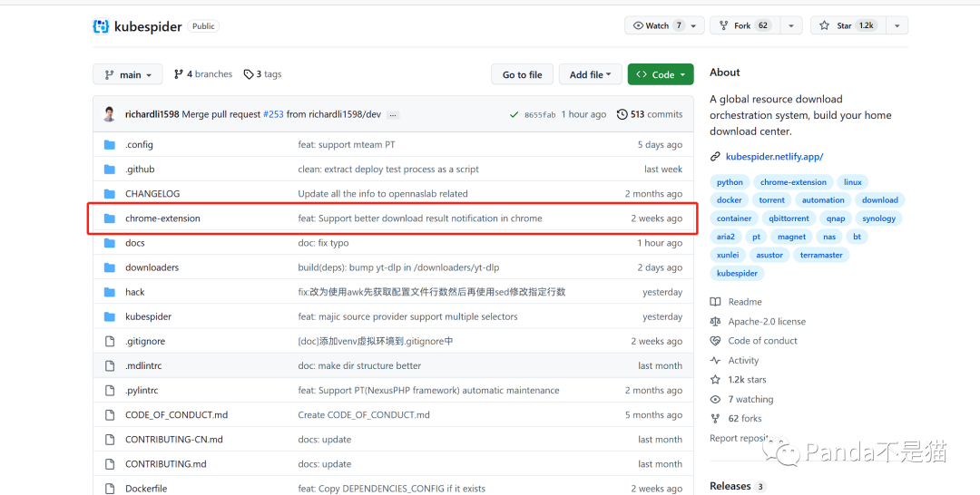980x495 pixels.
Task: Click the link icon beside kubespider.netlify.app
Action: (716, 157)
